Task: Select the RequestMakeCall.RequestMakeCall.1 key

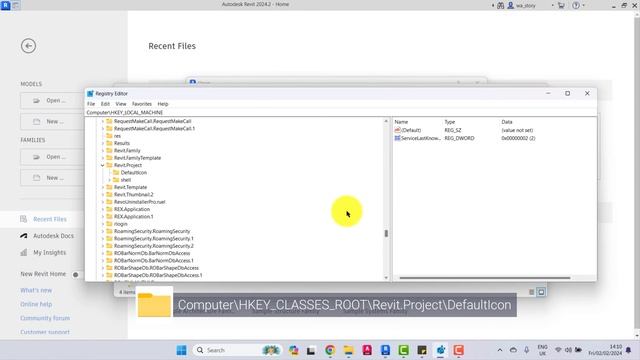Action: pos(154,129)
